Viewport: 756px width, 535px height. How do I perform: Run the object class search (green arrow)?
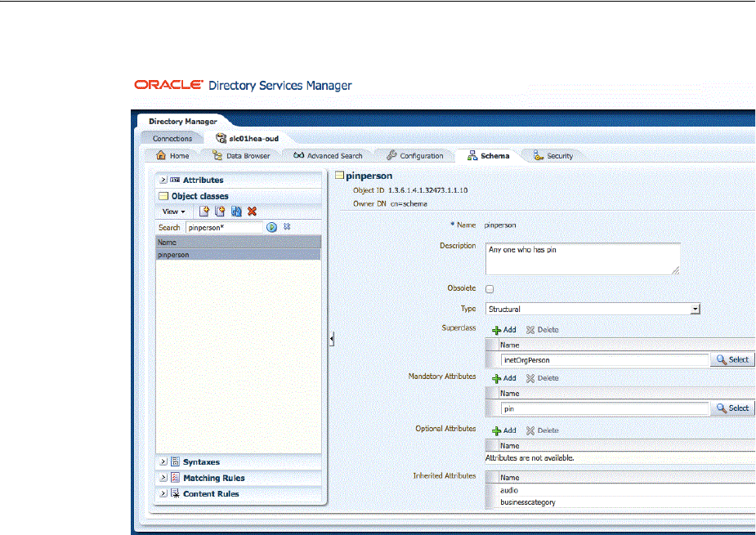pyautogui.click(x=272, y=227)
